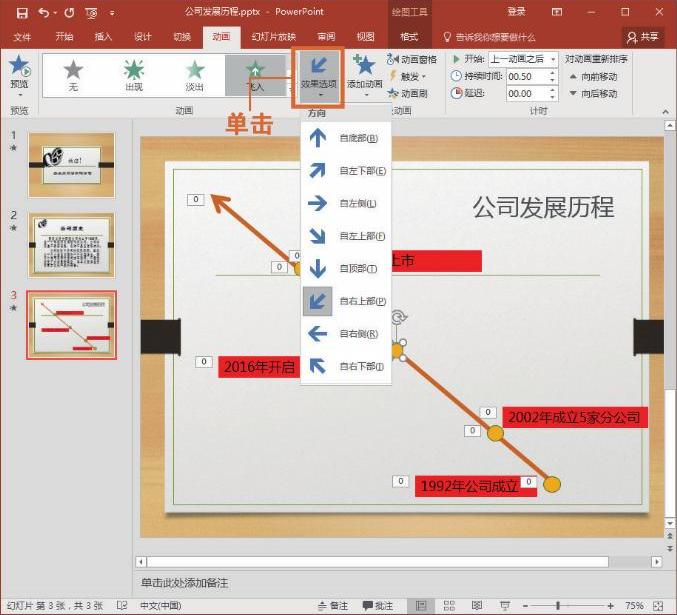Switch to normal view icon

tap(421, 606)
